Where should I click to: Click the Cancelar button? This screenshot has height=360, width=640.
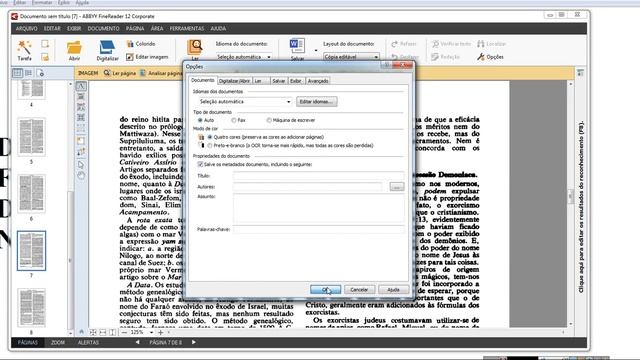point(359,289)
